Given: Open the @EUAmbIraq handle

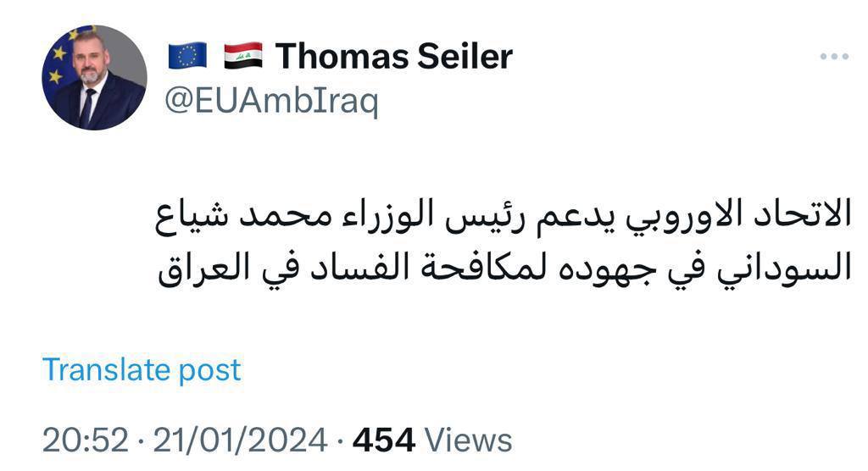Looking at the screenshot, I should [x=272, y=102].
